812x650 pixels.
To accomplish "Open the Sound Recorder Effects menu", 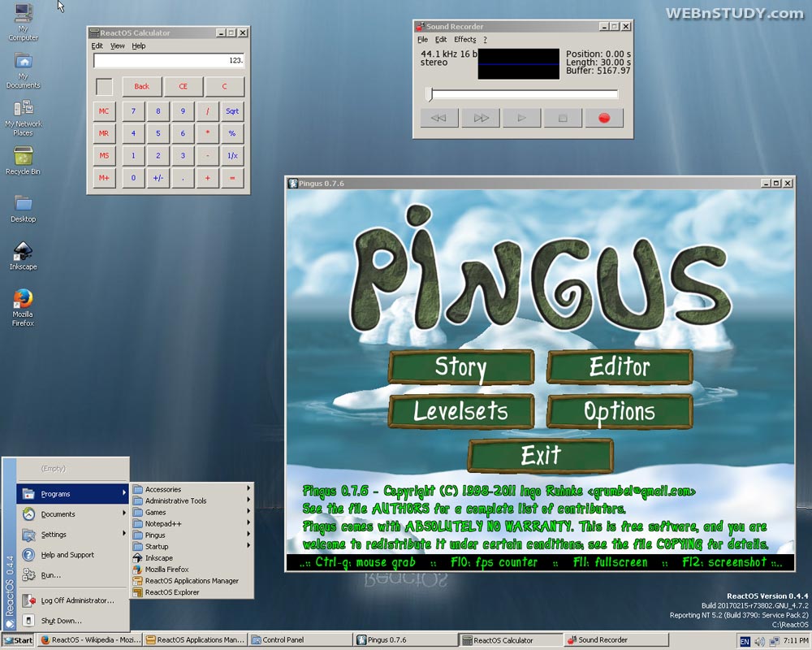I will pos(465,39).
